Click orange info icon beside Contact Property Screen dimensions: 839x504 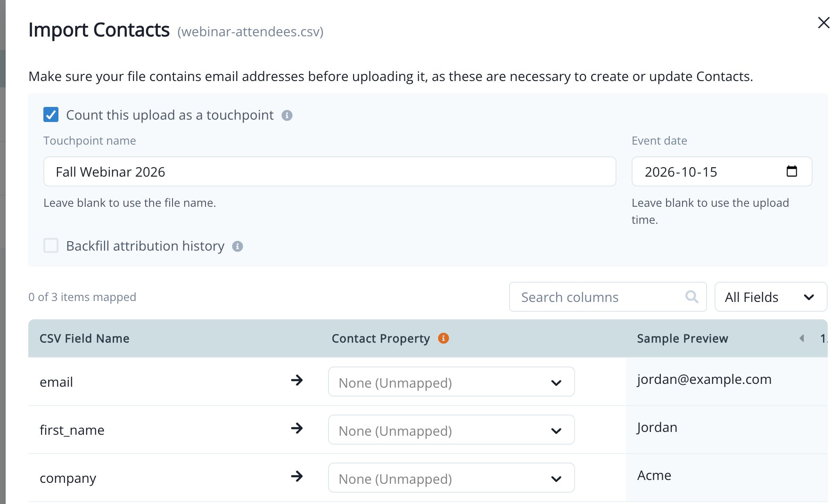(x=443, y=338)
